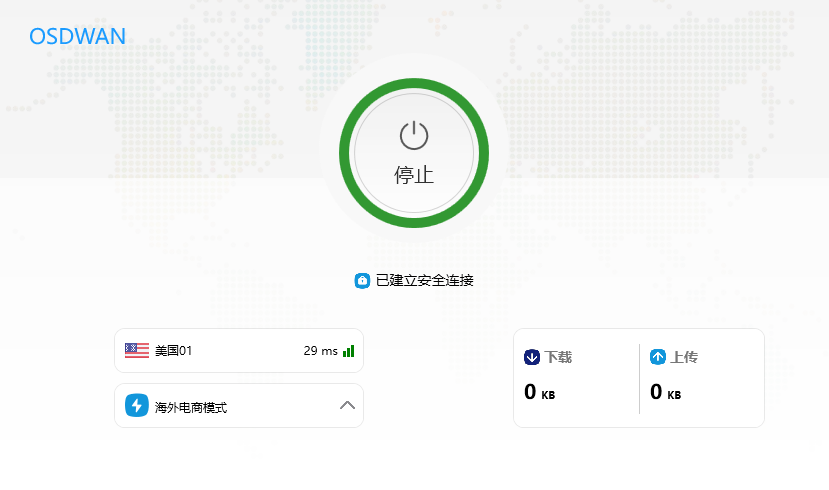Click the blue lock icon beside connection status
Viewport: 829px width, 490px height.
pyautogui.click(x=362, y=281)
